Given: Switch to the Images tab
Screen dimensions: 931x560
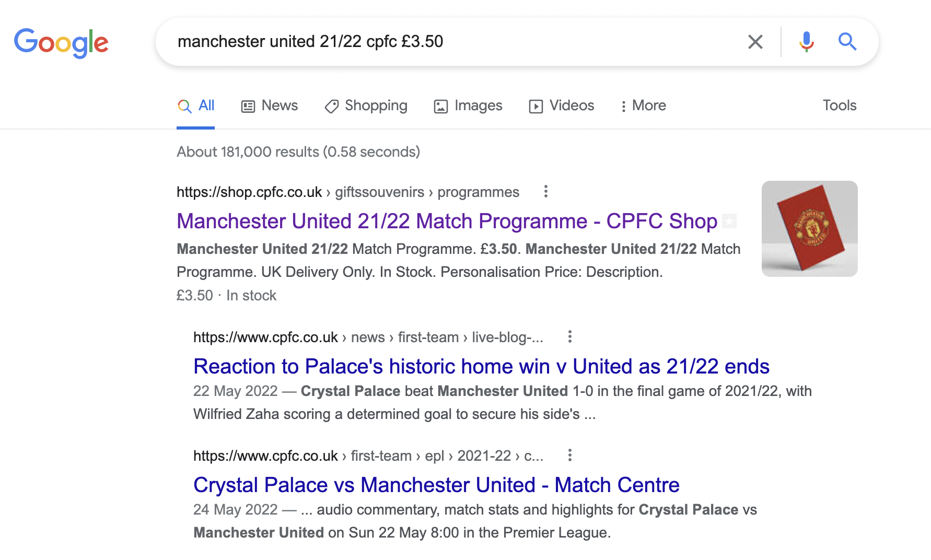Looking at the screenshot, I should (x=468, y=106).
